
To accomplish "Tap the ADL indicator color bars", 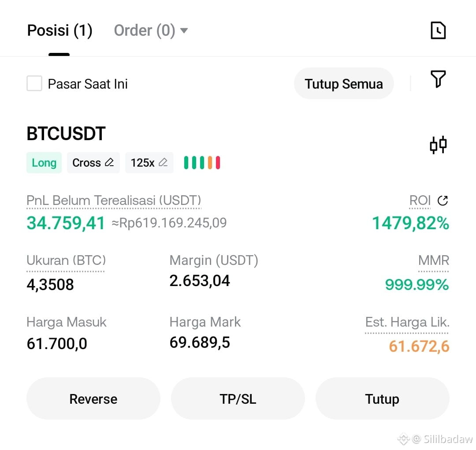I will [x=202, y=163].
